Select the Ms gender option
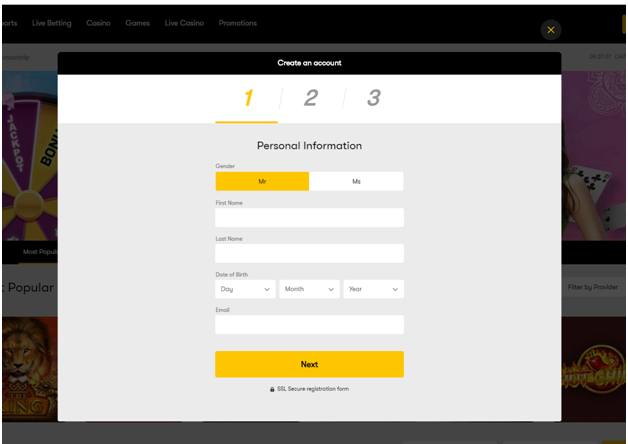The width and height of the screenshot is (628, 444). [356, 181]
